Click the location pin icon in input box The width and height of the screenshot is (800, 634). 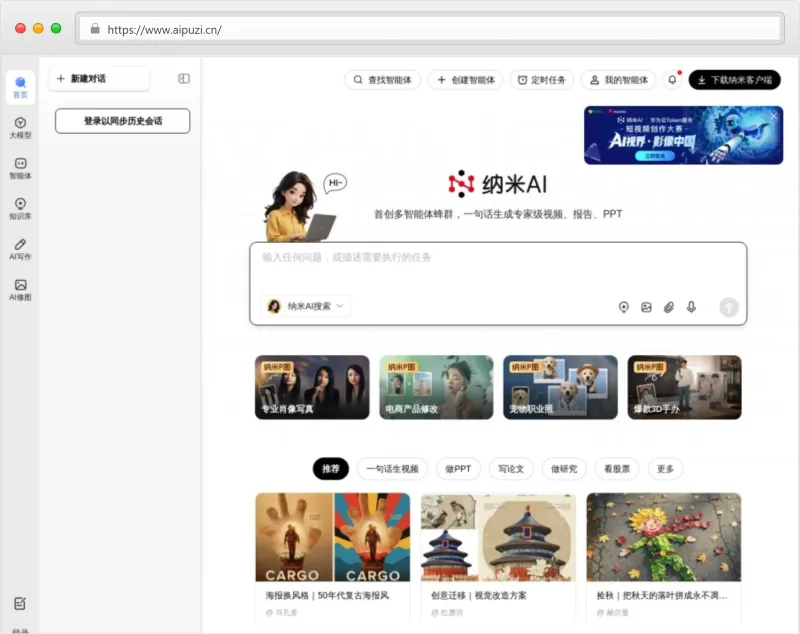(623, 307)
